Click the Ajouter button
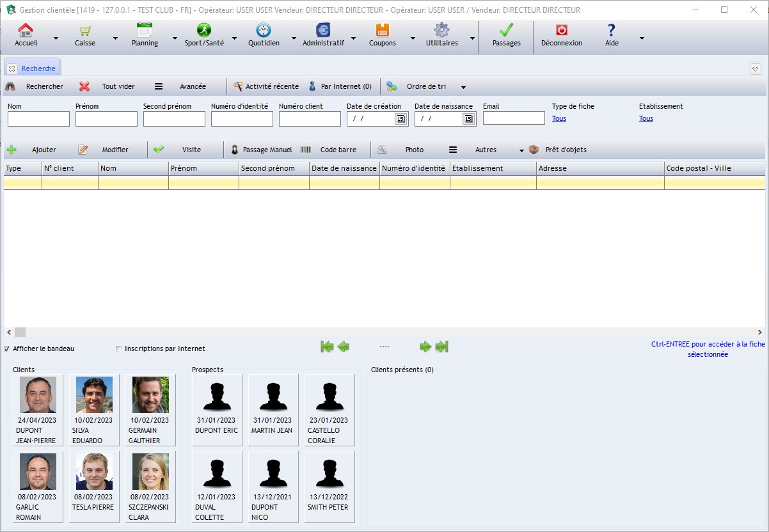 point(32,150)
